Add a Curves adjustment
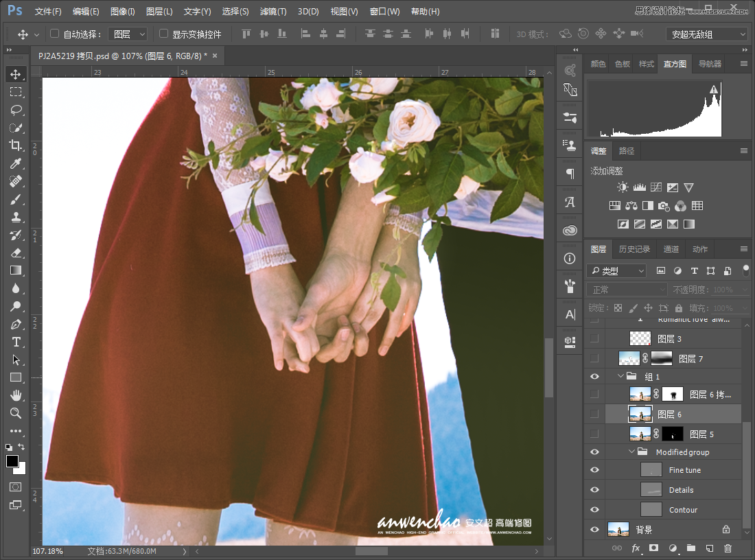The image size is (755, 560). (655, 187)
